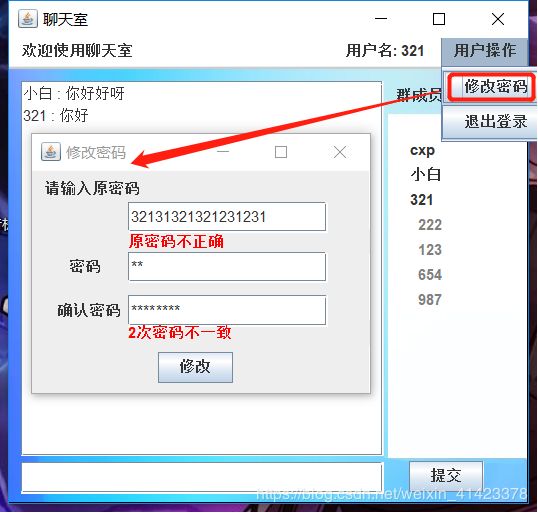The width and height of the screenshot is (538, 513).
Task: Click the 修改 button
Action: pyautogui.click(x=195, y=367)
